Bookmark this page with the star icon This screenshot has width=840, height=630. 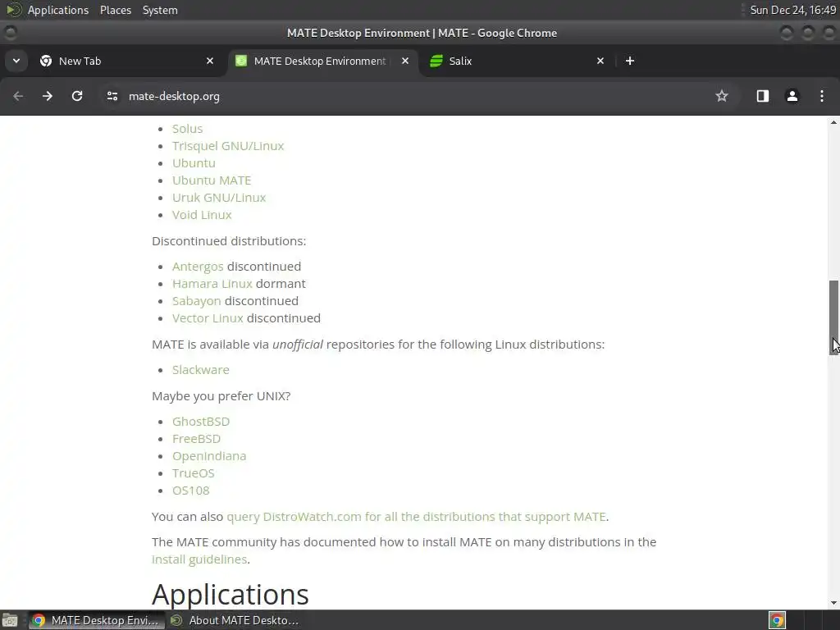(722, 96)
